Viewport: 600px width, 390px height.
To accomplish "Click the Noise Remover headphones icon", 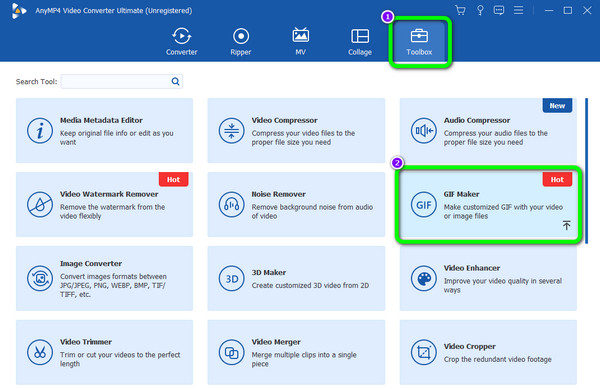I will click(232, 205).
